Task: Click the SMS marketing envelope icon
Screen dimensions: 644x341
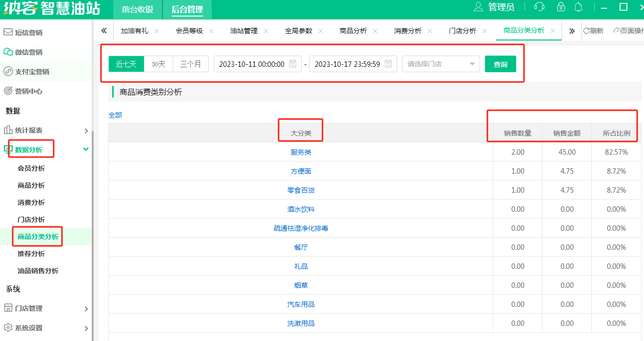Action: pos(8,33)
